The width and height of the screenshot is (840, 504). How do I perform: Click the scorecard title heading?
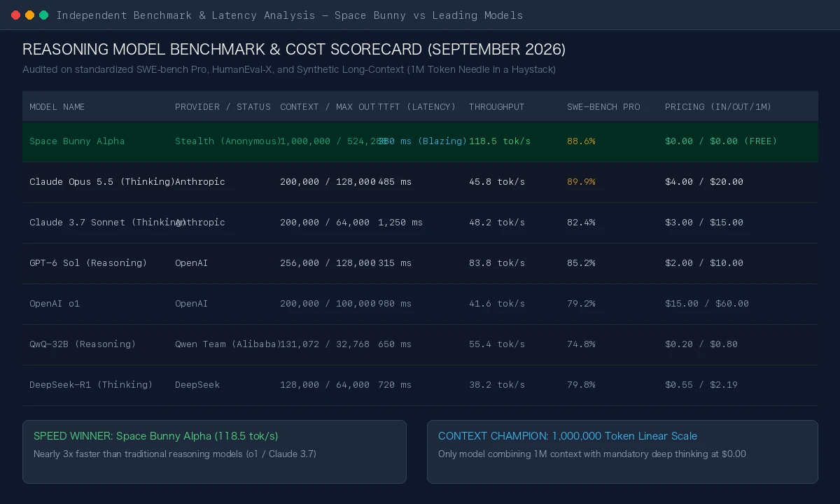point(294,50)
